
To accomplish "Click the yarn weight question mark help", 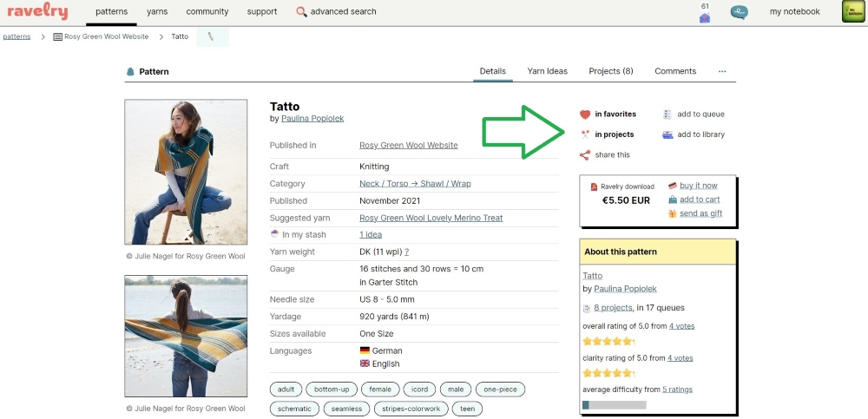I will click(x=407, y=252).
